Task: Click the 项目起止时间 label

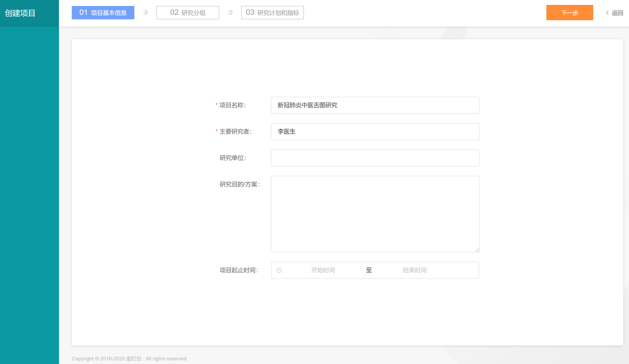Action: [238, 270]
